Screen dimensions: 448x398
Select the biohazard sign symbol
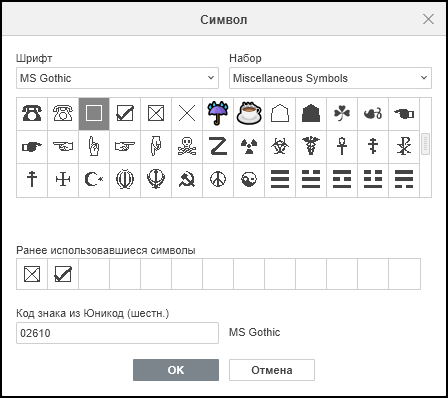coord(280,147)
